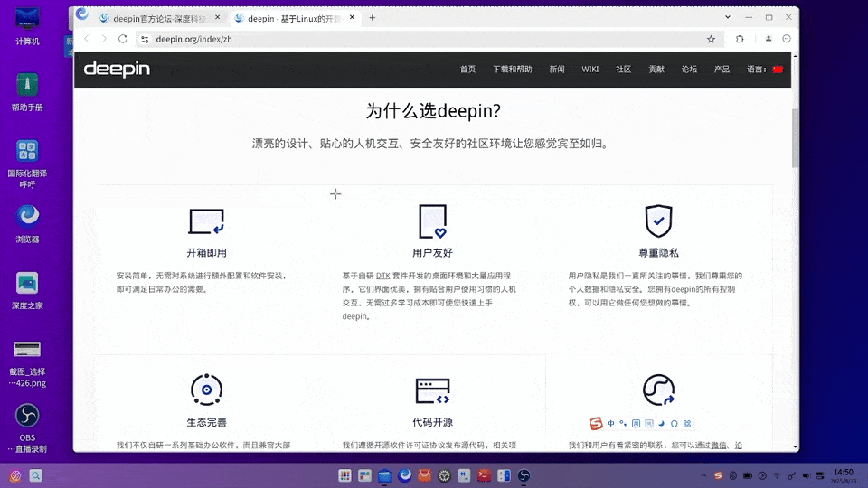Open the terminal icon in the dock
This screenshot has width=868, height=488.
pos(485,475)
